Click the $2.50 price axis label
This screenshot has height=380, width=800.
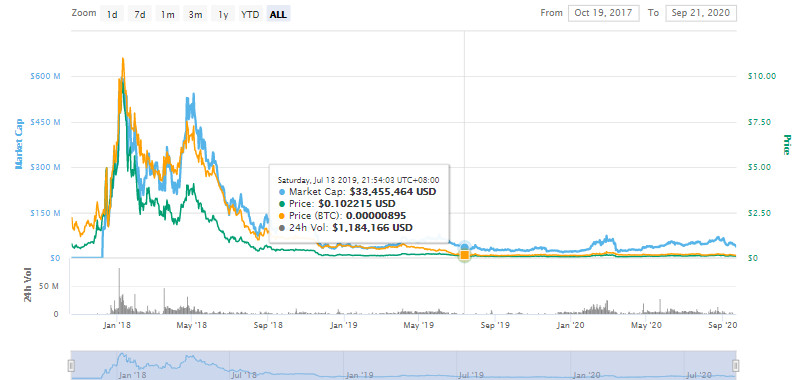pos(760,213)
